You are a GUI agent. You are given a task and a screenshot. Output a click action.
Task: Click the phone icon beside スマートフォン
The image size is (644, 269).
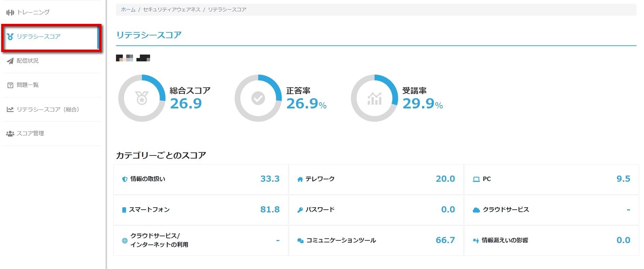[124, 210]
